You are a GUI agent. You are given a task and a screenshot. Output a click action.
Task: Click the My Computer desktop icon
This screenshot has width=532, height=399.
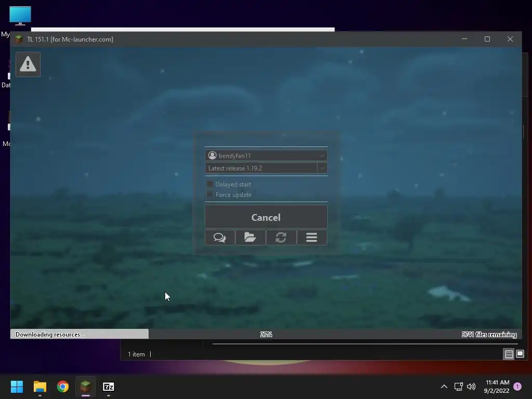coord(20,16)
